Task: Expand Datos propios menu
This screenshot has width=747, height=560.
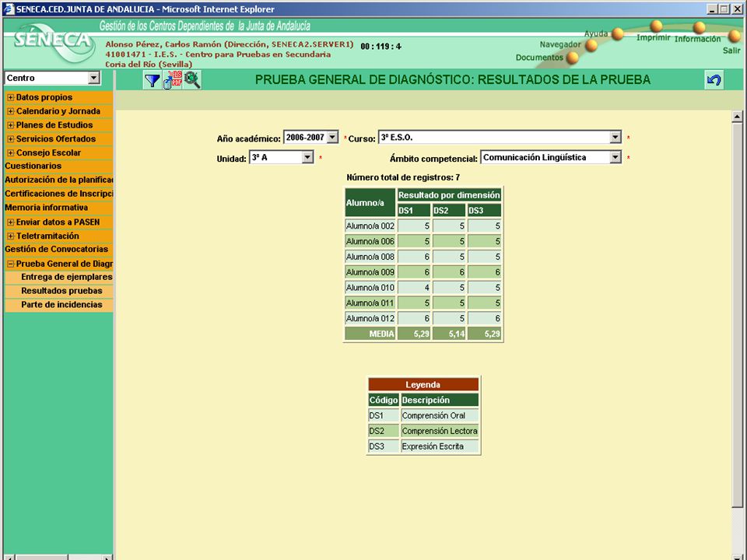Action: point(10,97)
